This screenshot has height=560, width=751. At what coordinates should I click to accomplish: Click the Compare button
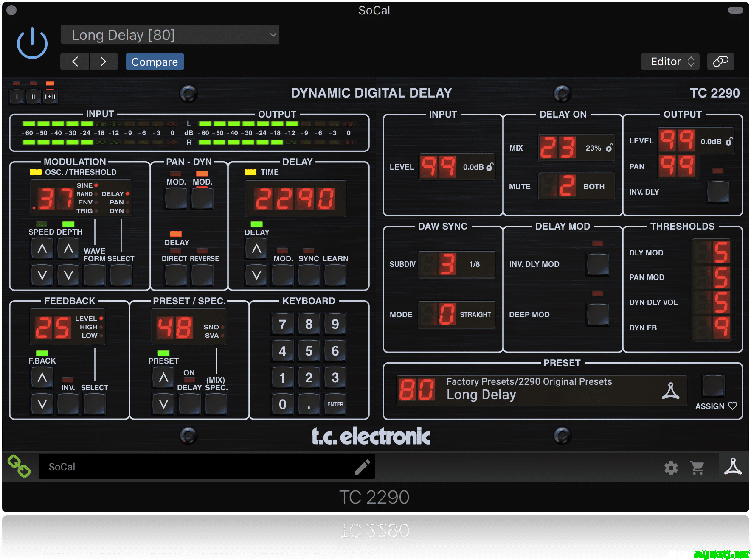[155, 62]
